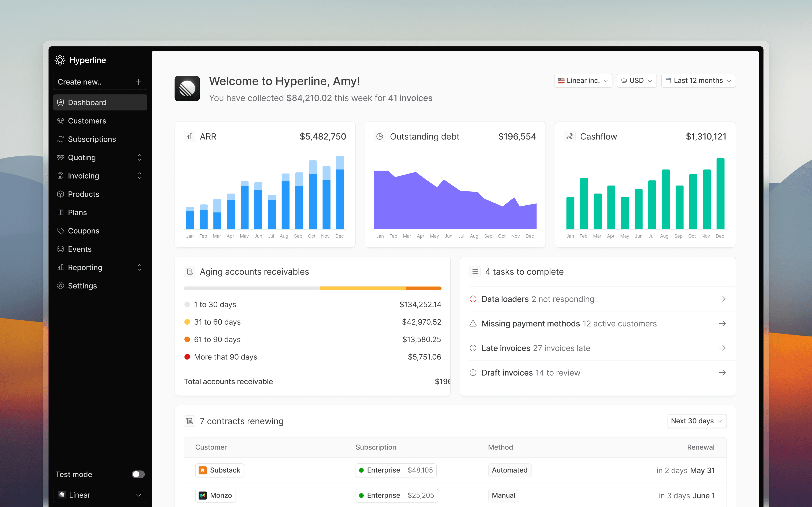Click the Cashflow hand-coins icon

click(x=570, y=137)
